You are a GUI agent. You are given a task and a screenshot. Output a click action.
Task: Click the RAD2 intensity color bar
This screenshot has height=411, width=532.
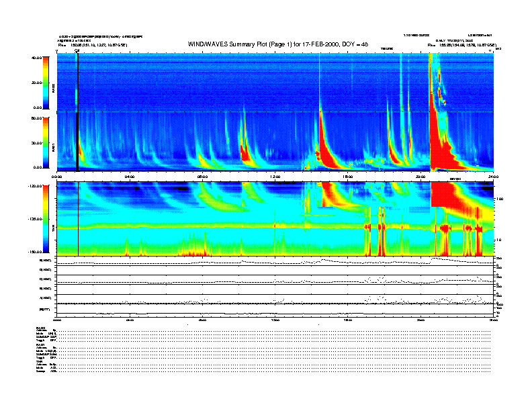(46, 83)
